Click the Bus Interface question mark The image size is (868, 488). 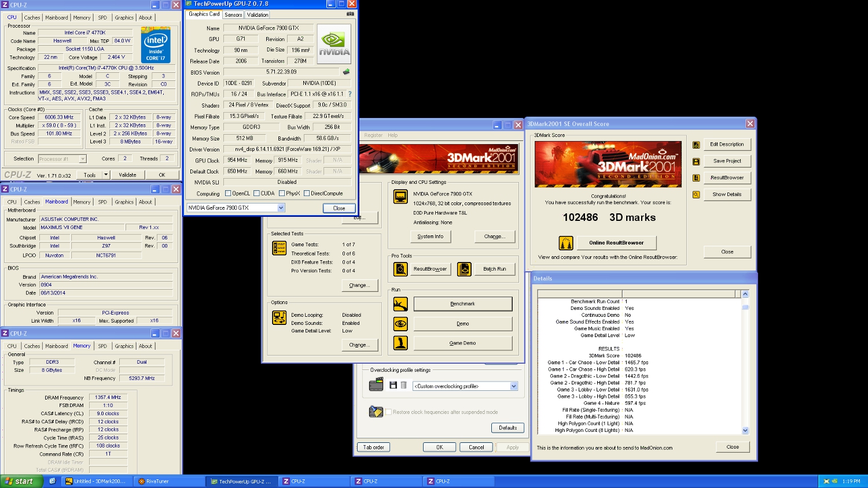click(x=350, y=94)
